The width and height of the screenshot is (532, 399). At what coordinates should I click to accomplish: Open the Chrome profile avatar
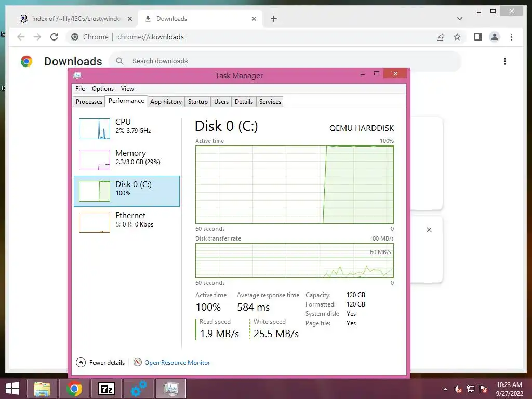pos(495,37)
